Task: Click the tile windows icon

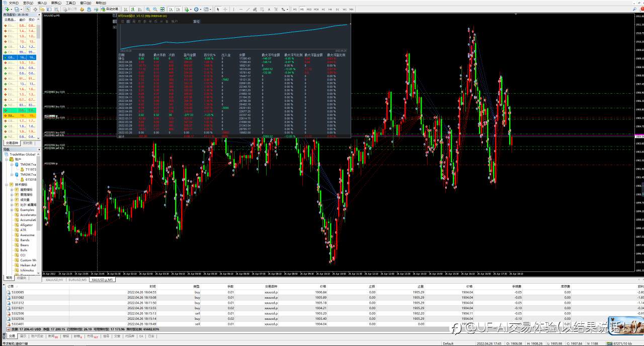Action: [x=162, y=9]
